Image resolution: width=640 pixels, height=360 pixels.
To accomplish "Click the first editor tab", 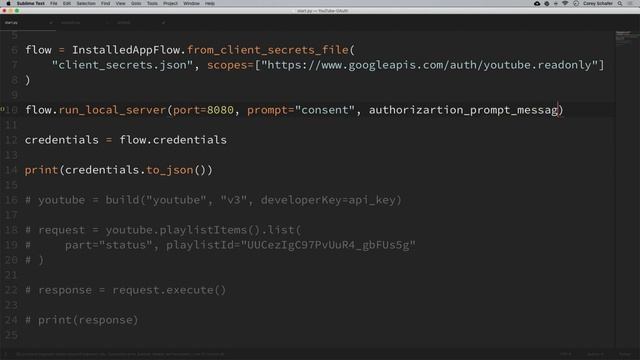I will (28, 23).
